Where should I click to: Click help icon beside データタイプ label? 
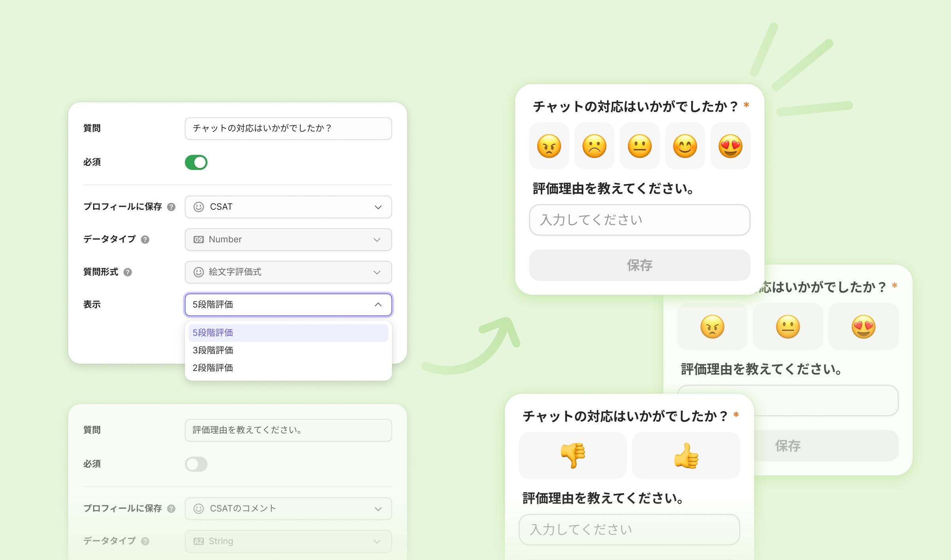[x=145, y=240]
